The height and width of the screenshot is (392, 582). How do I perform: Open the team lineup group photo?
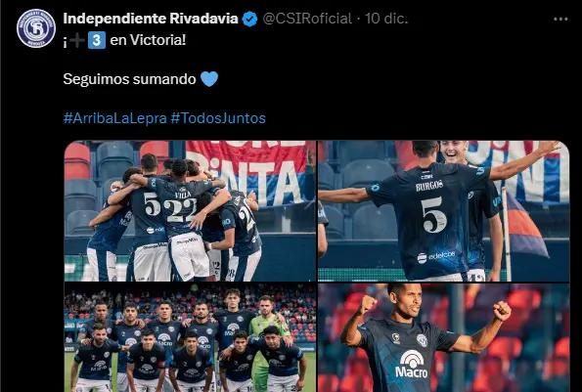point(190,337)
